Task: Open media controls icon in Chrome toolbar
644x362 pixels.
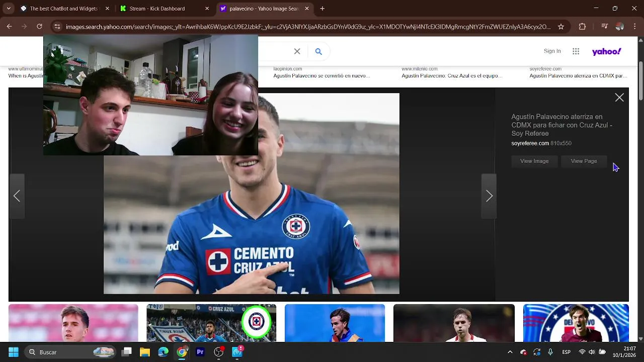Action: (605, 27)
